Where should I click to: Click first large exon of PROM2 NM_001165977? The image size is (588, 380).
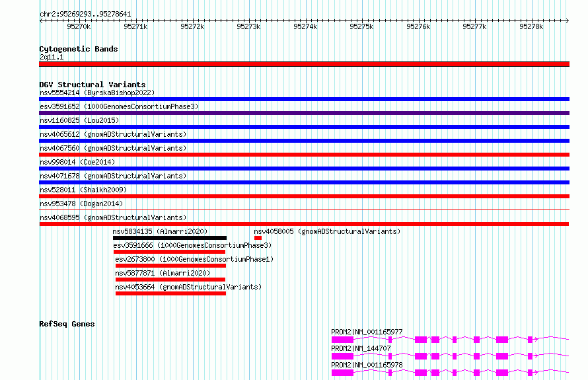[342, 340]
